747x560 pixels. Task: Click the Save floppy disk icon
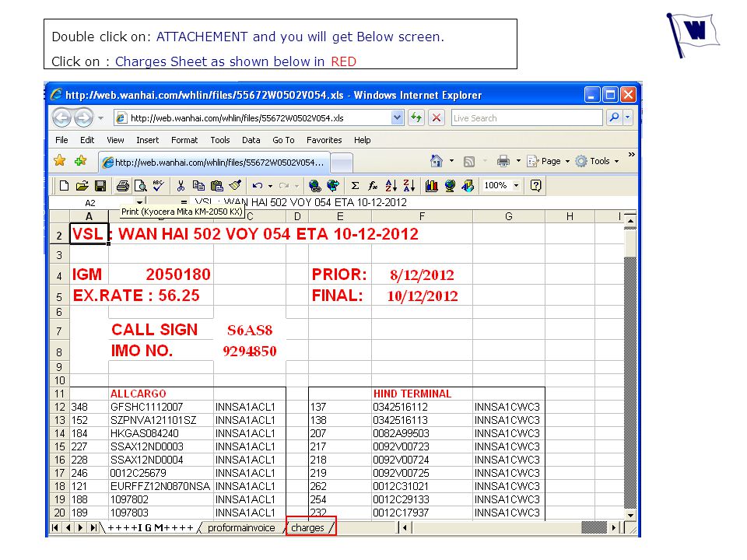tap(100, 186)
